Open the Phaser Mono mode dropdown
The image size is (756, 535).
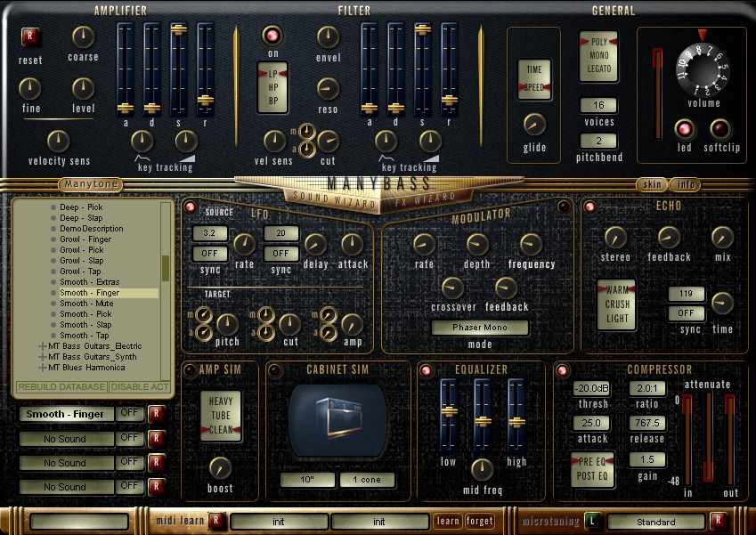480,328
